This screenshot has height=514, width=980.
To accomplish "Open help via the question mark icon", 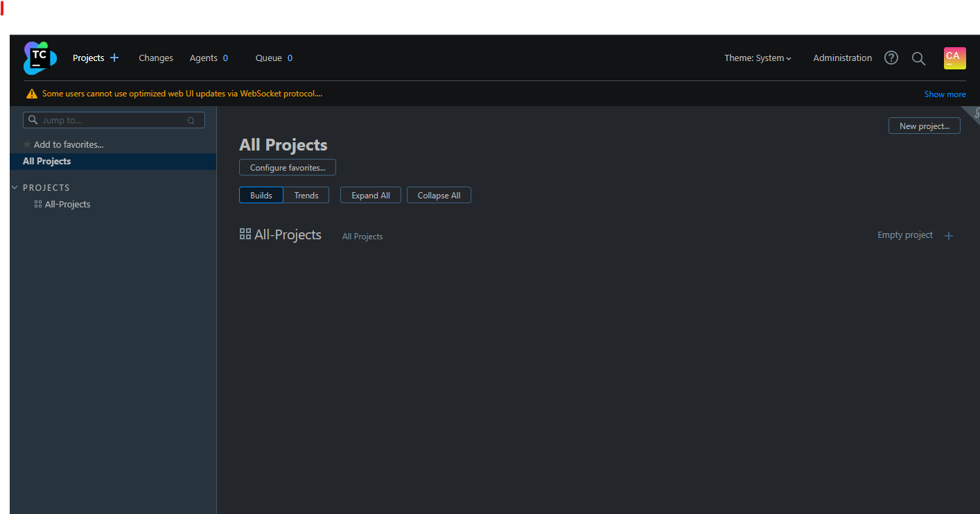I will [x=891, y=58].
